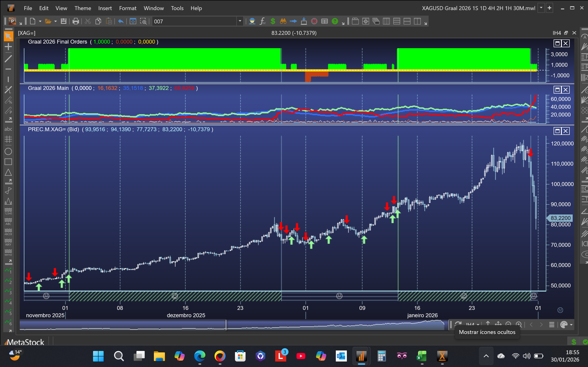The height and width of the screenshot is (367, 588).
Task: Click the Indicator Builder f(x) icon
Action: [262, 21]
